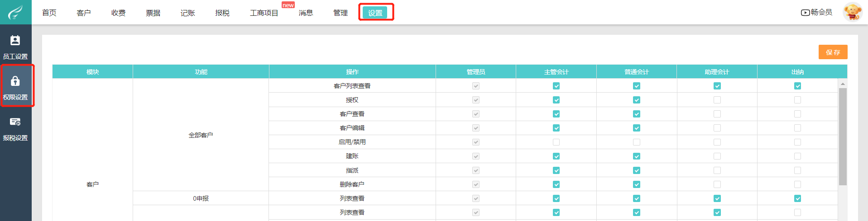Click the 启用/禁用 operation label
This screenshot has width=868, height=221.
(x=352, y=142)
